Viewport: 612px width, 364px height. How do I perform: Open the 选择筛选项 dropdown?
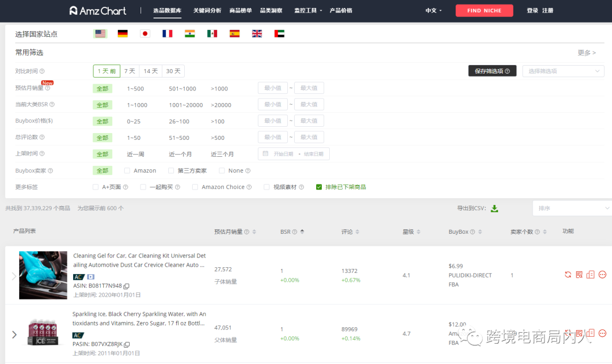pyautogui.click(x=563, y=71)
